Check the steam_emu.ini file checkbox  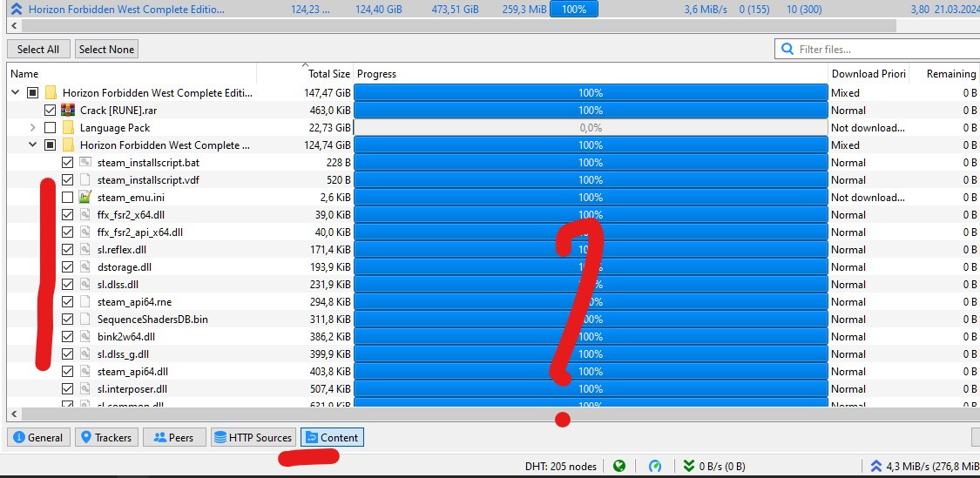pos(67,198)
